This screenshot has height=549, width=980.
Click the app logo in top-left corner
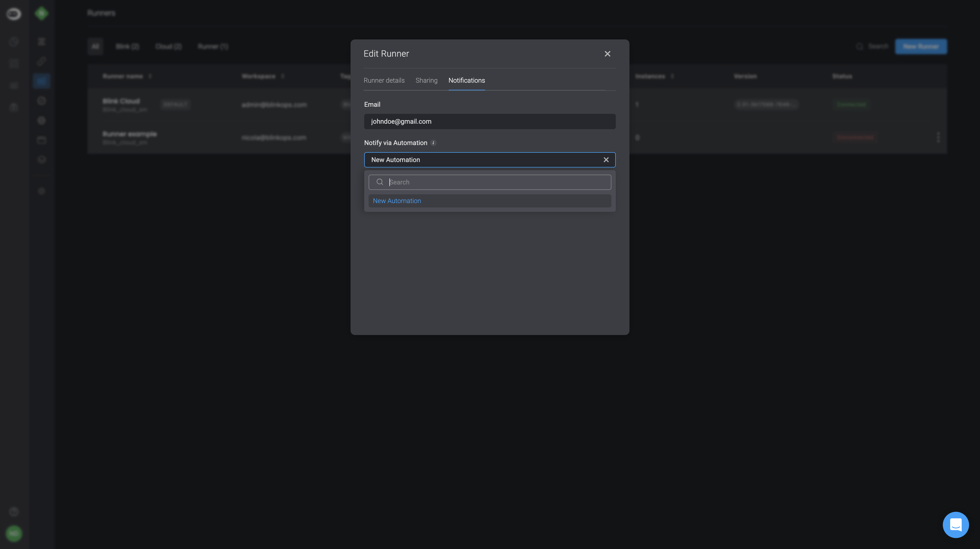tap(14, 14)
